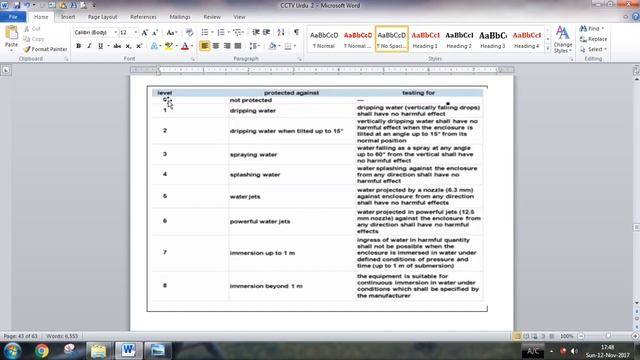The height and width of the screenshot is (360, 640).
Task: Expand the Styles gallery More arrow
Action: [548, 49]
